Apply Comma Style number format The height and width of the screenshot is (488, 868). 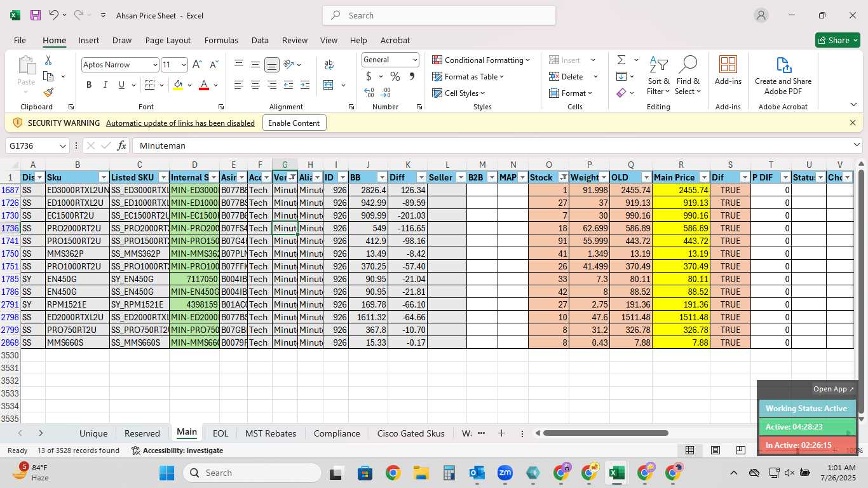412,76
